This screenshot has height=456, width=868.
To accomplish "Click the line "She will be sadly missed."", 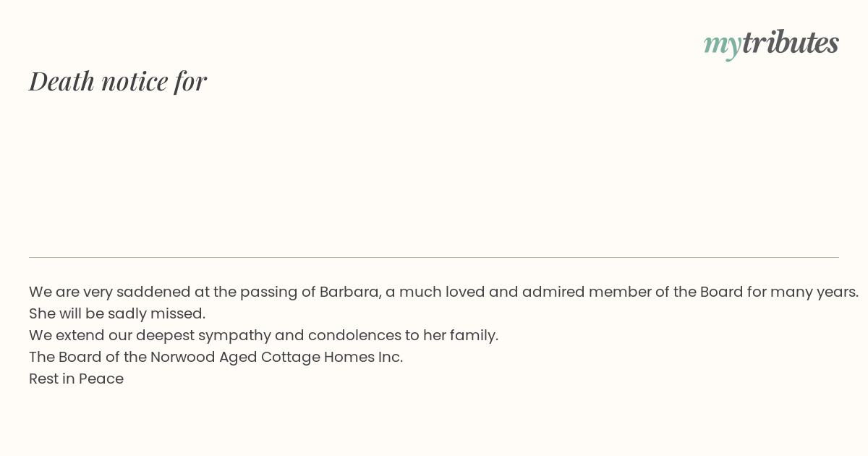I will [x=117, y=313].
